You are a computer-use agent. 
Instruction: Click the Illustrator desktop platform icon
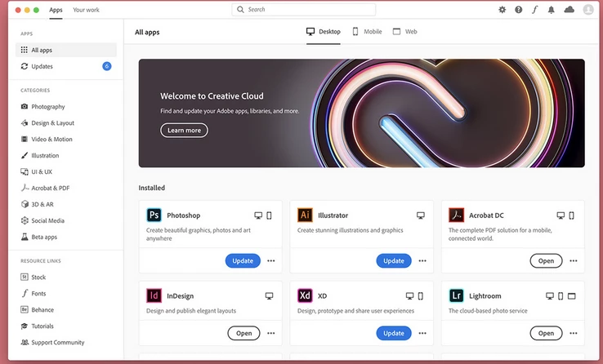(421, 215)
